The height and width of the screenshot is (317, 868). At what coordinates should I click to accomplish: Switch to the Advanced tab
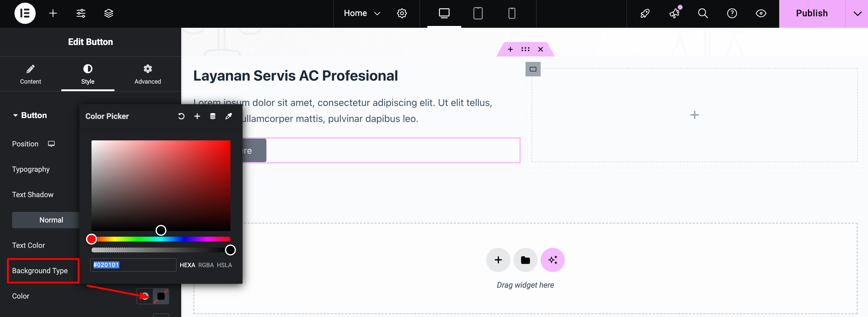click(x=148, y=74)
